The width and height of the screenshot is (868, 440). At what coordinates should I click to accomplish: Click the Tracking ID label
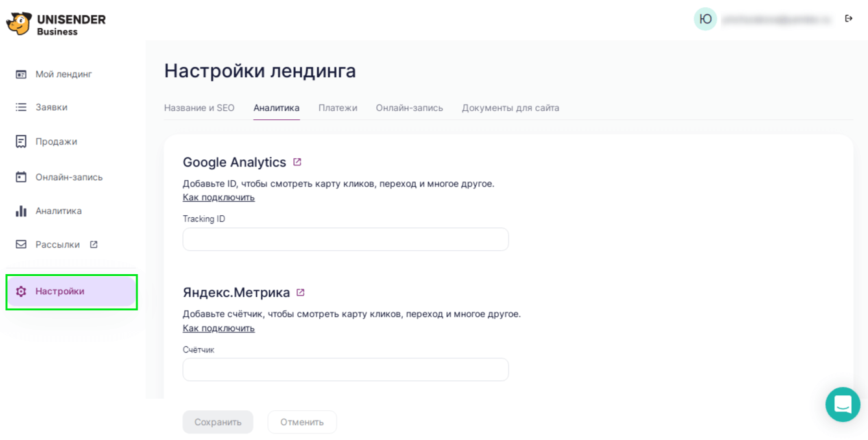[204, 219]
